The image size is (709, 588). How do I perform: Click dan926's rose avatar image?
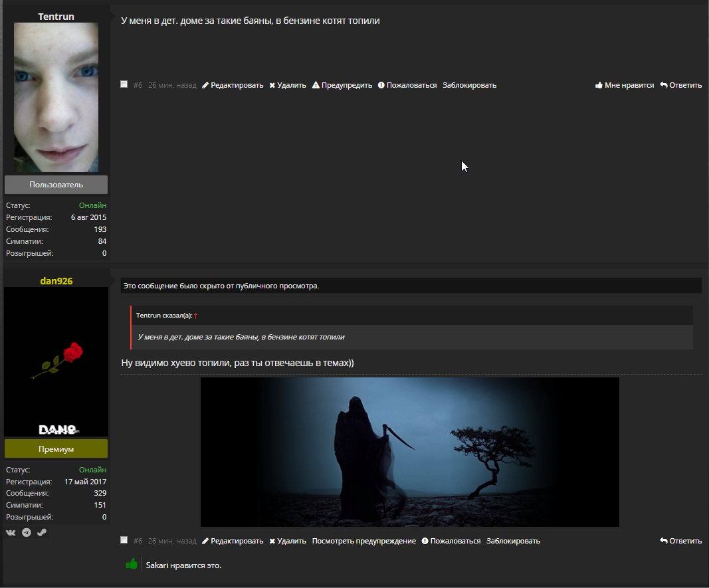[x=56, y=361]
